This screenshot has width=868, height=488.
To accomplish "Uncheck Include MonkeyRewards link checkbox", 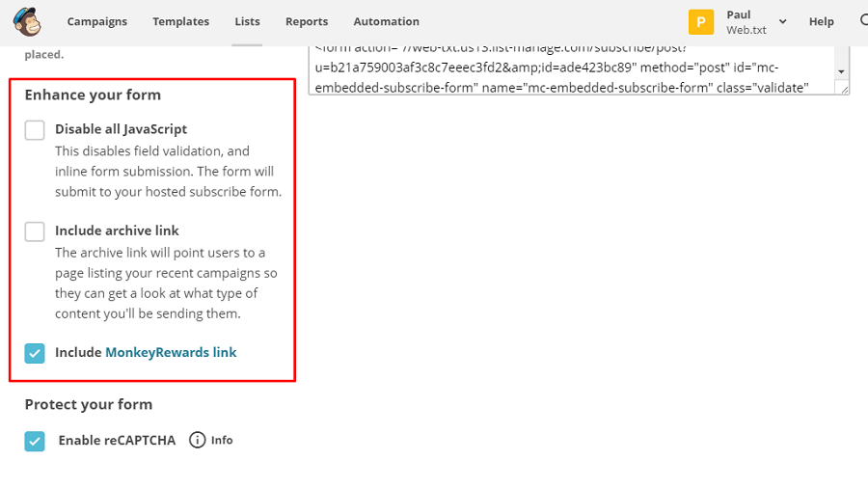I will [x=35, y=353].
